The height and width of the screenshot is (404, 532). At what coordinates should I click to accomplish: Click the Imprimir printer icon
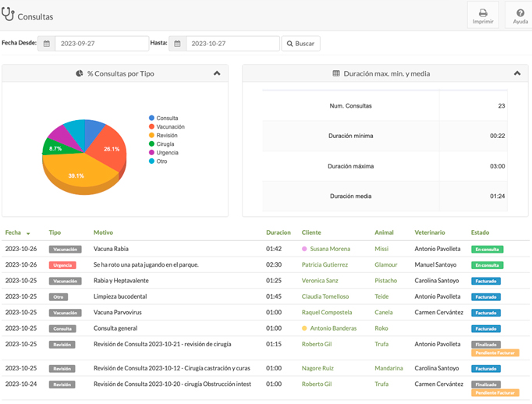coord(483,12)
